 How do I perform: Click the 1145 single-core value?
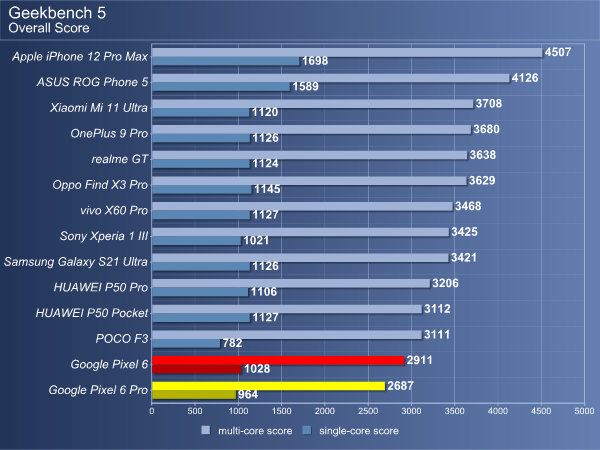[267, 189]
